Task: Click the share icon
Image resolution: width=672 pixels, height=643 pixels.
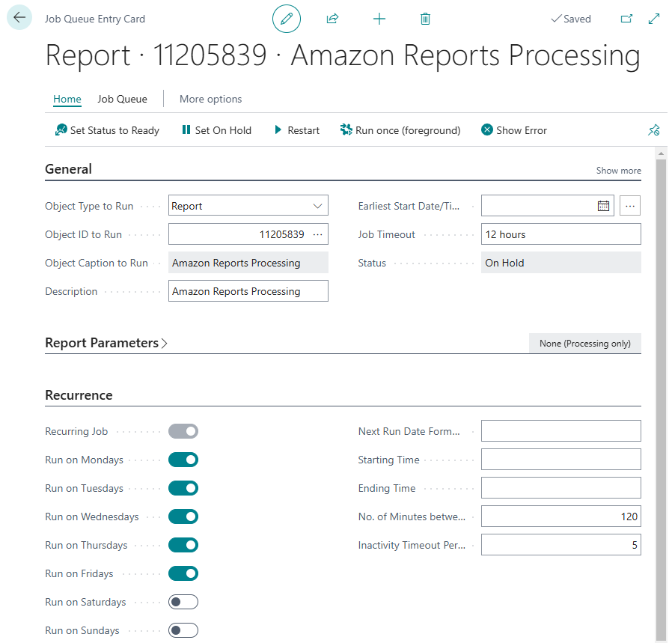Action: pyautogui.click(x=332, y=19)
